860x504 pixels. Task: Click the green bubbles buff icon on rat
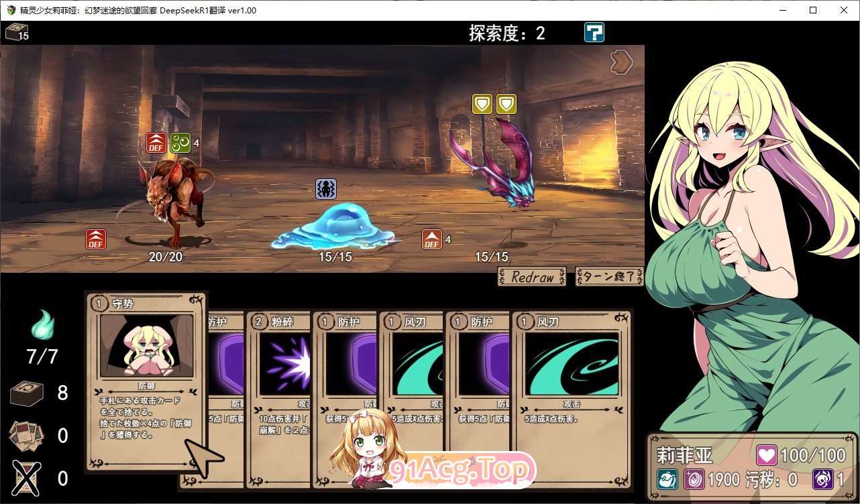coord(180,143)
